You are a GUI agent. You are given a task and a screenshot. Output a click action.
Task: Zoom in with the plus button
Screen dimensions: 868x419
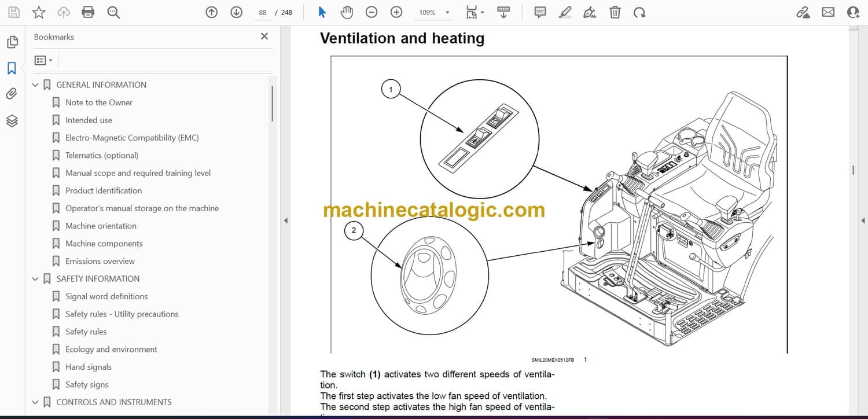click(x=396, y=12)
